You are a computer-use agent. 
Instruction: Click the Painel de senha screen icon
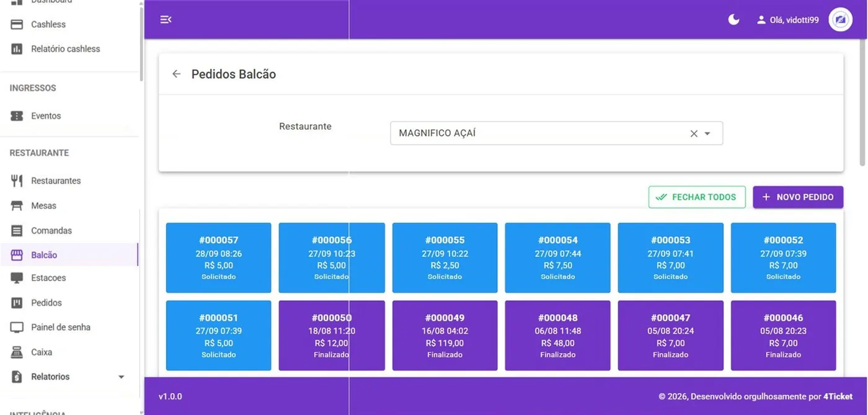coord(17,328)
